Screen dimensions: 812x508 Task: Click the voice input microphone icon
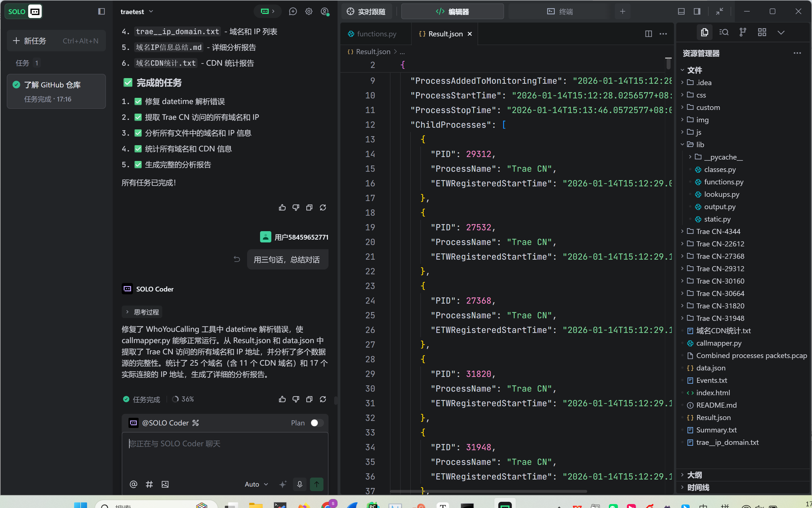299,484
